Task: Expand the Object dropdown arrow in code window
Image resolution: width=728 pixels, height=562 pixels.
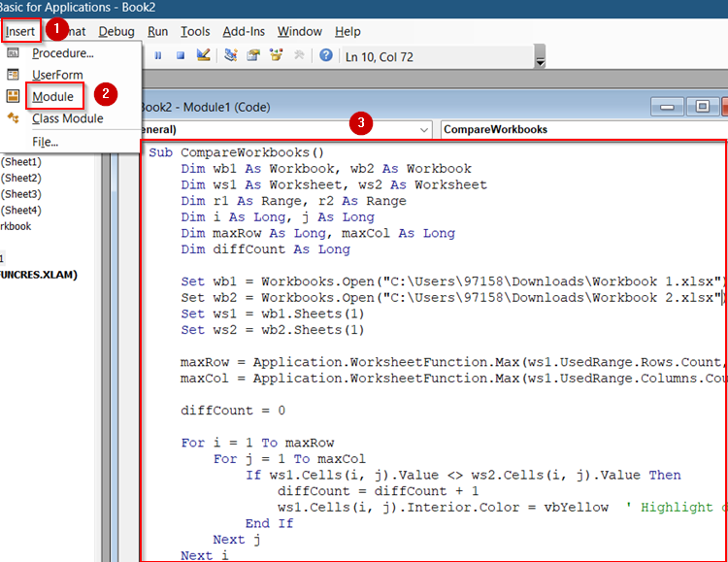Action: tap(423, 130)
